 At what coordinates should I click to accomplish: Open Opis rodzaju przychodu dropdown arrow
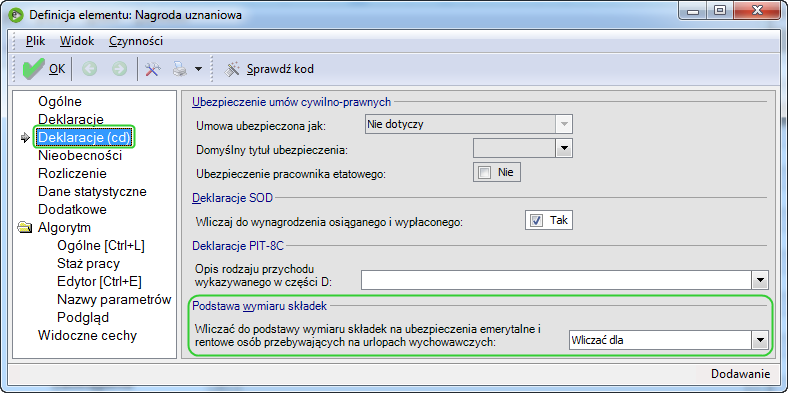click(760, 281)
